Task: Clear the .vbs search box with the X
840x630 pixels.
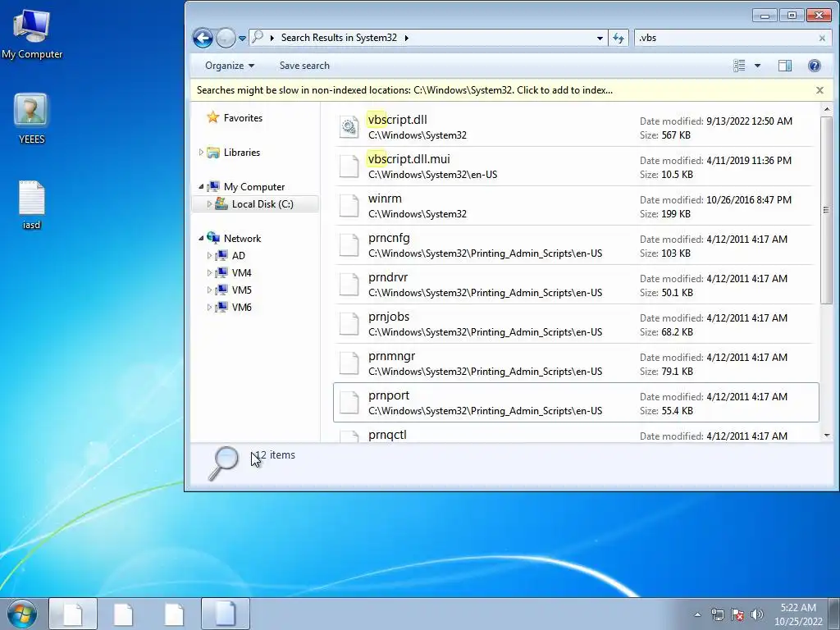Action: (x=822, y=38)
